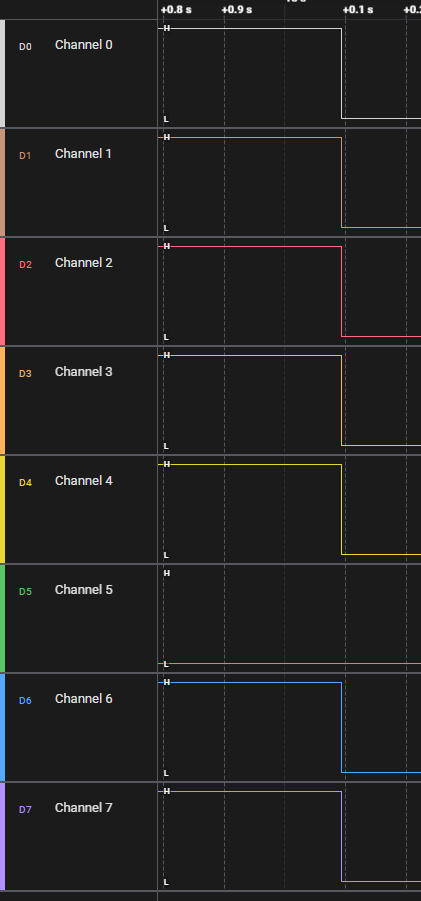The height and width of the screenshot is (901, 421).
Task: Click the red Channel 2 color strip
Action: [2, 291]
